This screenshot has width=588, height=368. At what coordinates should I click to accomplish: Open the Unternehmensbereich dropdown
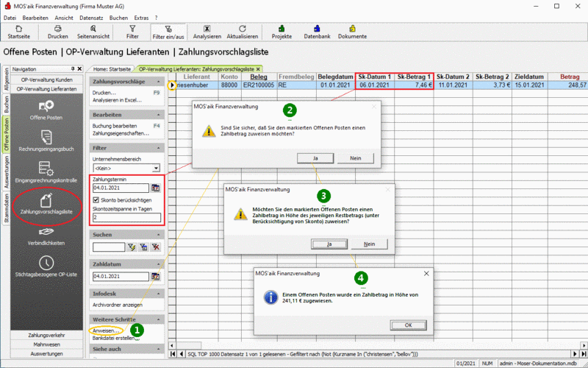pyautogui.click(x=156, y=169)
